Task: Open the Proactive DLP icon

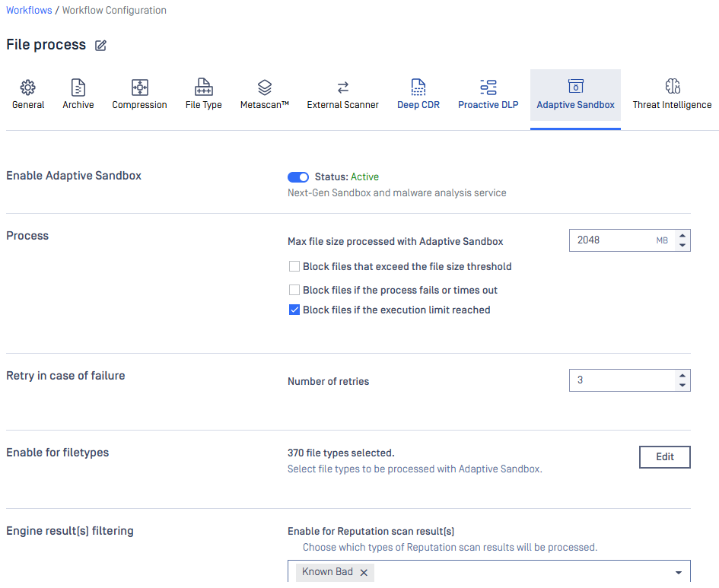Action: pyautogui.click(x=488, y=87)
